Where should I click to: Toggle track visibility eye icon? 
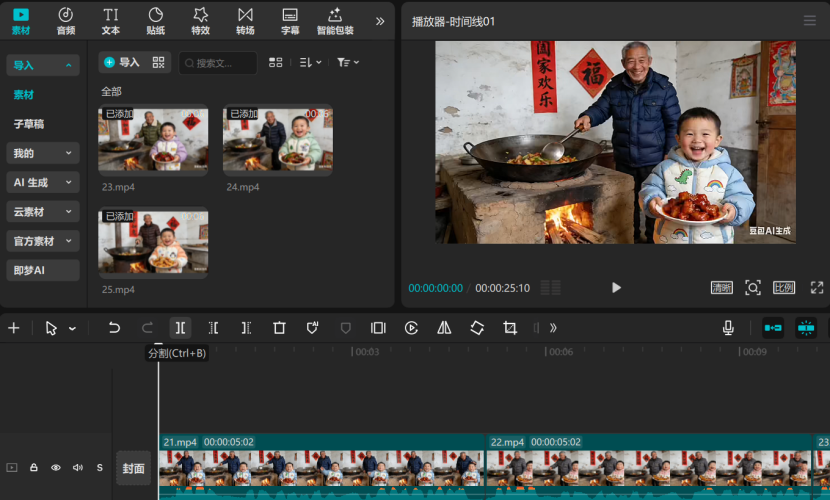coord(56,467)
